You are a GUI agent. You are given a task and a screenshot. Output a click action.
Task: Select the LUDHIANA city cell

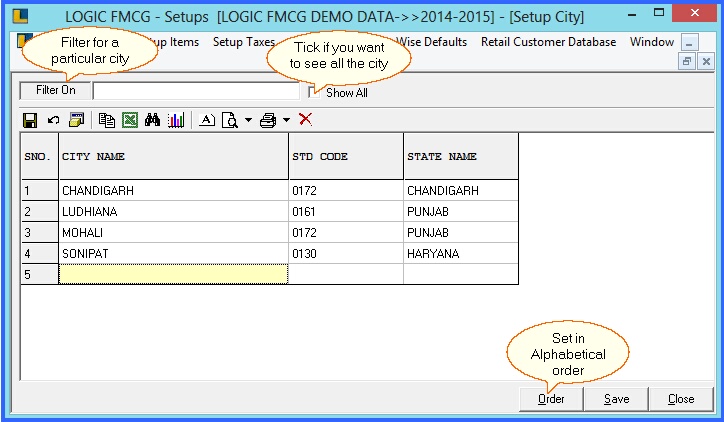tap(174, 211)
